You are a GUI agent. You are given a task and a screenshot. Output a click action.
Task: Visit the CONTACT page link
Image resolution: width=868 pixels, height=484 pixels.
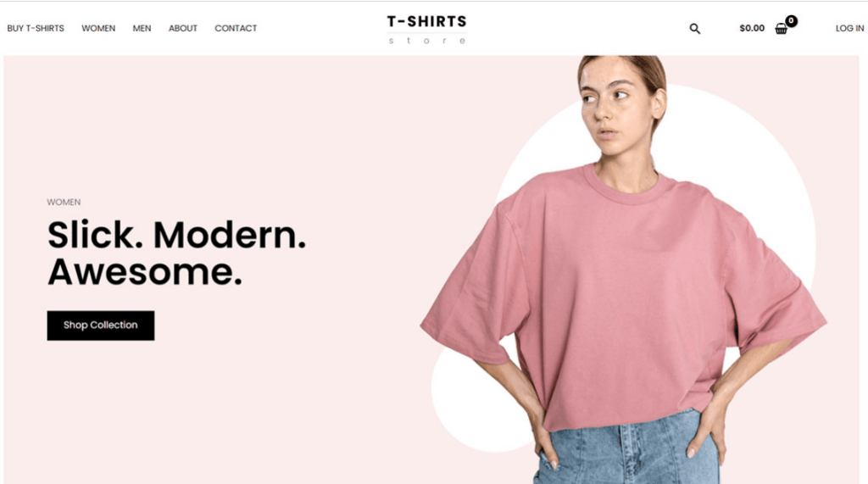tap(236, 28)
